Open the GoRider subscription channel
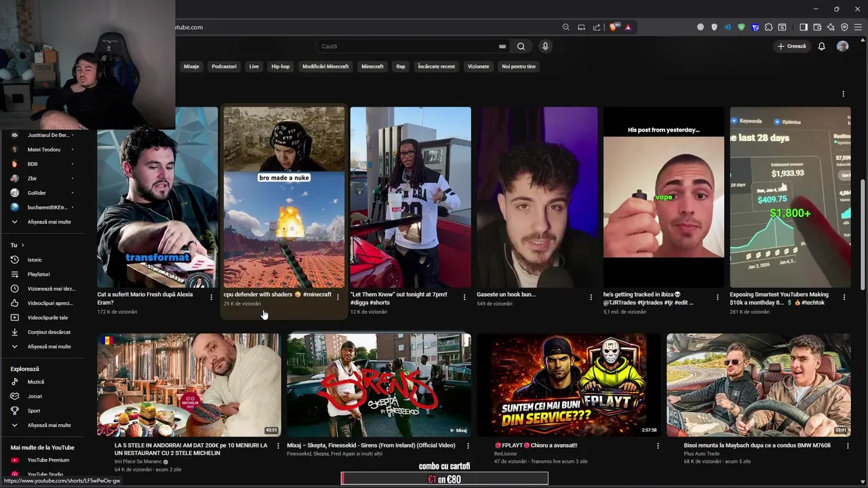Image resolution: width=868 pixels, height=488 pixels. click(x=44, y=193)
